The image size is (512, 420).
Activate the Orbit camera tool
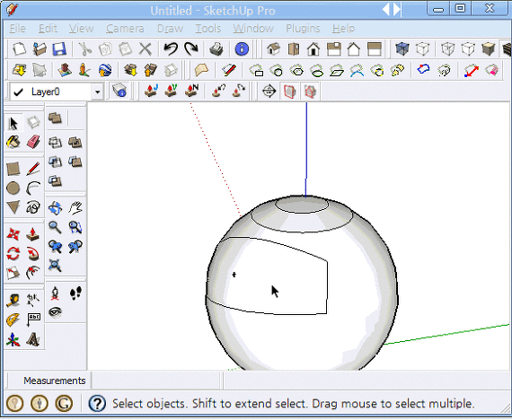[55, 208]
